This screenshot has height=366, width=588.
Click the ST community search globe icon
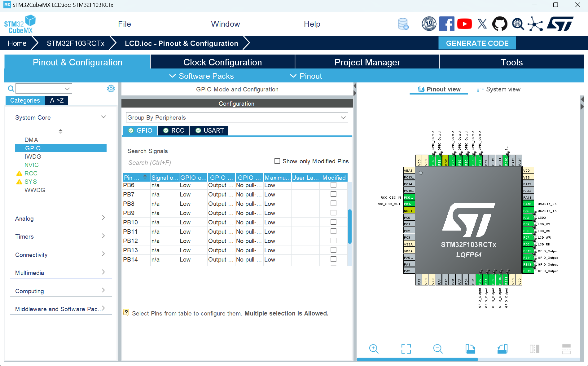click(518, 24)
